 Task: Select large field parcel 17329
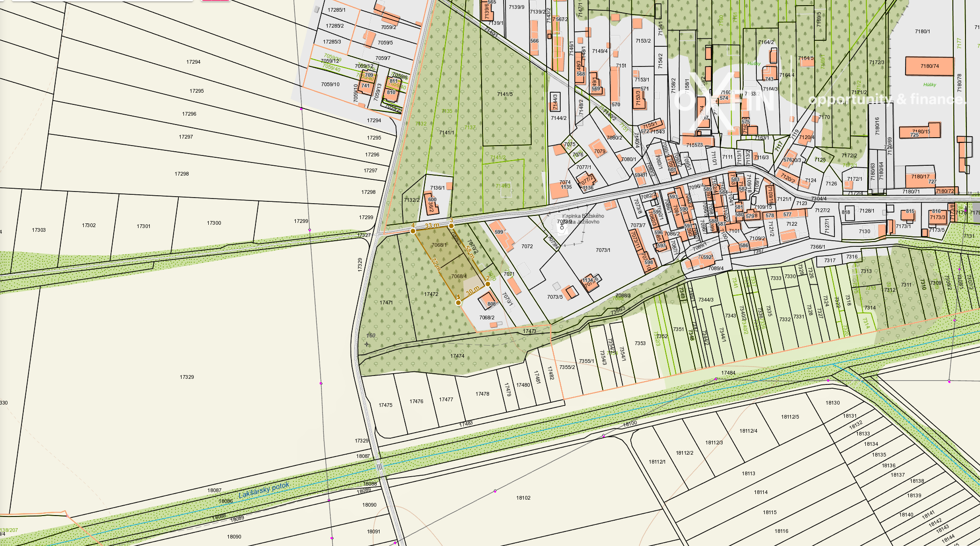pos(187,377)
